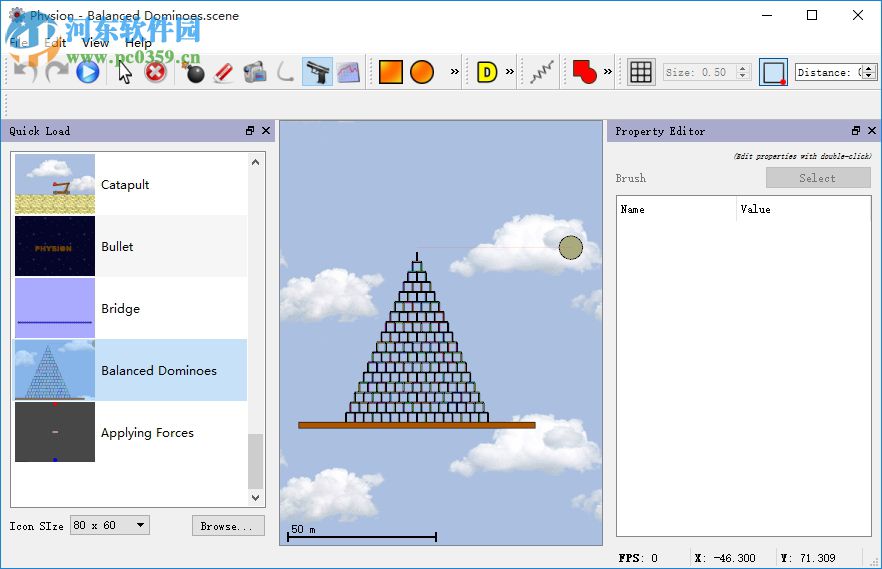The image size is (882, 569).
Task: Toggle the gun bullet tool
Action: pos(317,72)
